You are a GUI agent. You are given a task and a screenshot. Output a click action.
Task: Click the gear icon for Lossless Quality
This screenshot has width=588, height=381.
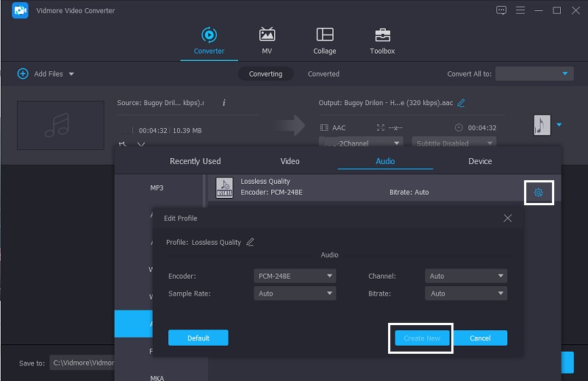click(x=539, y=193)
